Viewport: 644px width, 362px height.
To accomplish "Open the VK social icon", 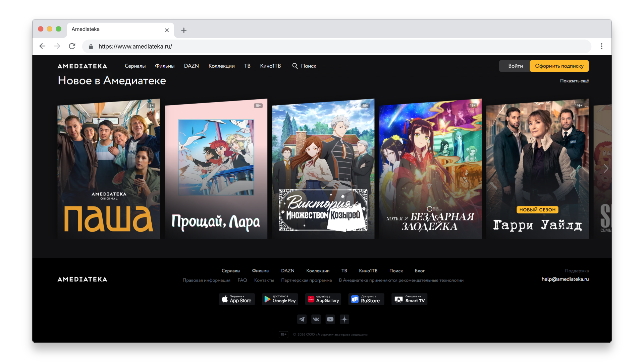I will [x=316, y=319].
